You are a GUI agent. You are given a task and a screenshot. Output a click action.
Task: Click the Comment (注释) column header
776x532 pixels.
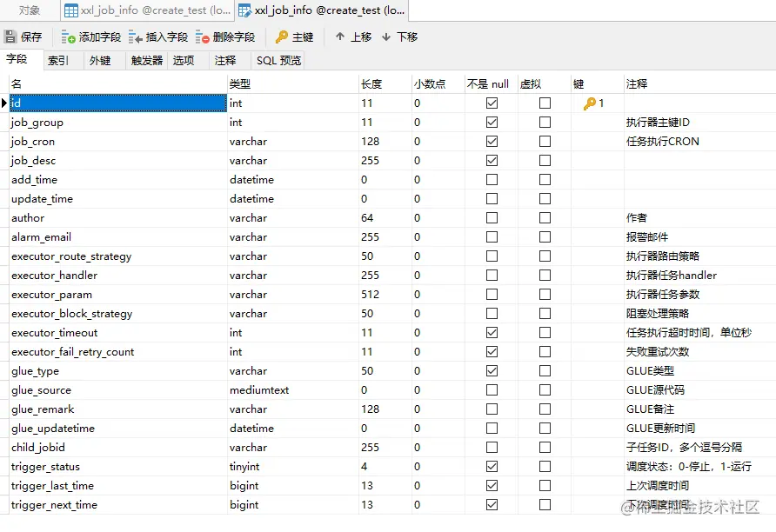coord(699,84)
